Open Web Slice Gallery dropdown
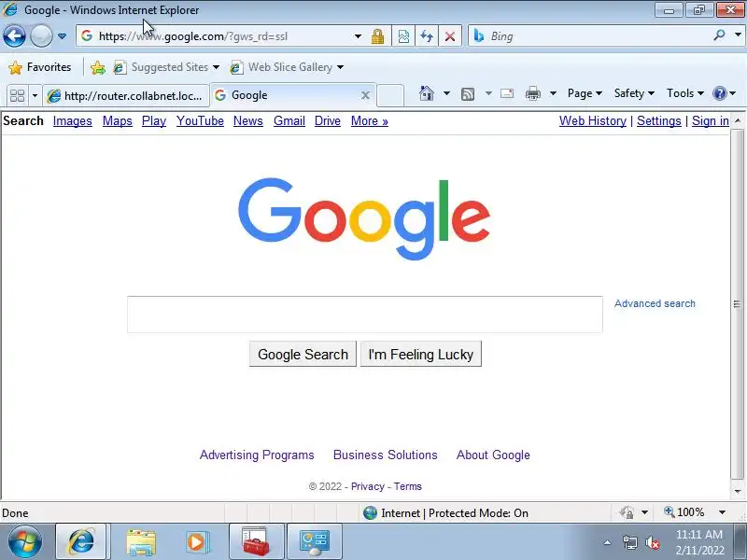Screen dimensions: 747x560 click(287, 67)
